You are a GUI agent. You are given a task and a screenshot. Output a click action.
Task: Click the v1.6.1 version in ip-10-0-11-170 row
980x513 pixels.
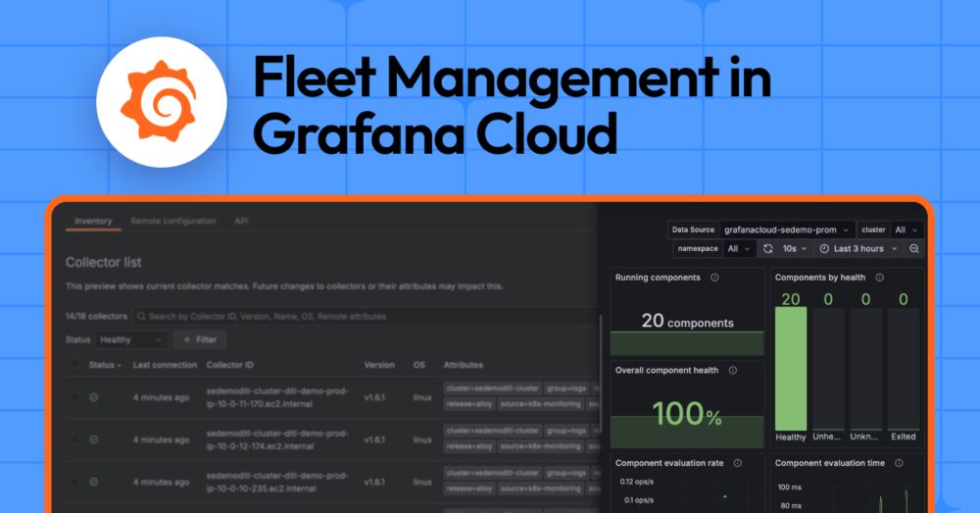click(374, 397)
